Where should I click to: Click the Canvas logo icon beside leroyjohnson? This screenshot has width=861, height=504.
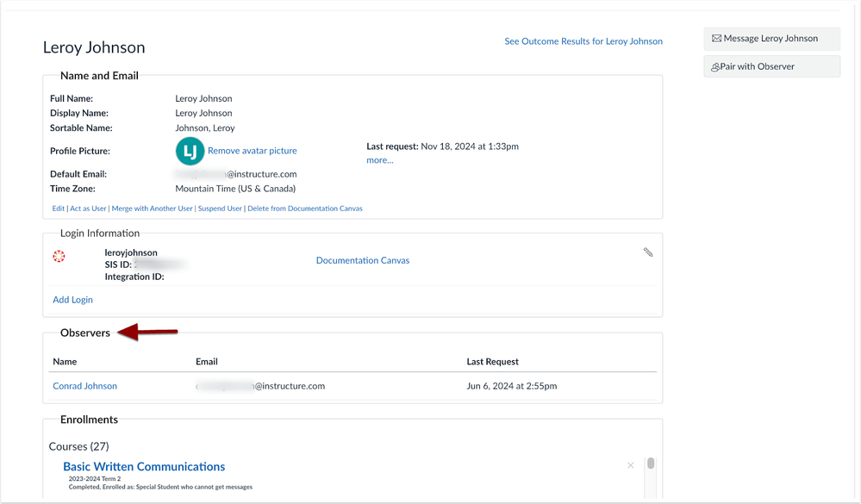[59, 256]
